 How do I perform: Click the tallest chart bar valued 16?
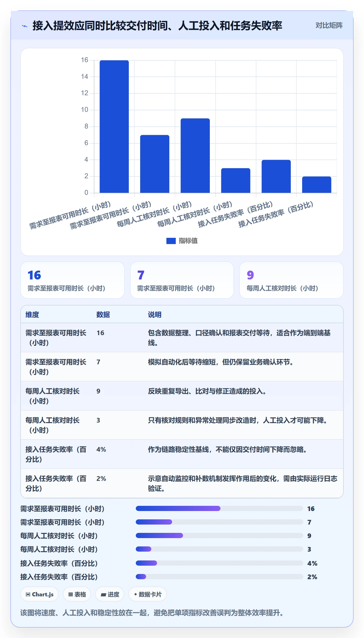tap(114, 126)
